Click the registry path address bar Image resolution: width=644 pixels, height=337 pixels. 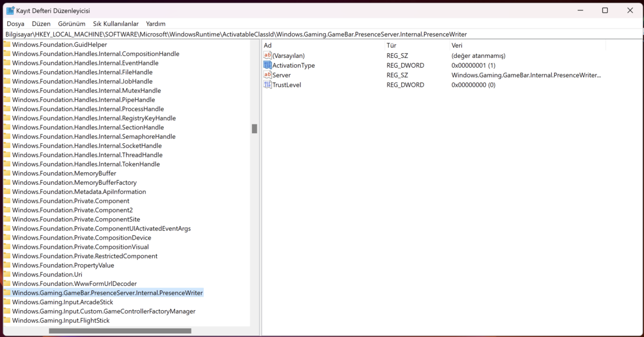click(x=322, y=34)
